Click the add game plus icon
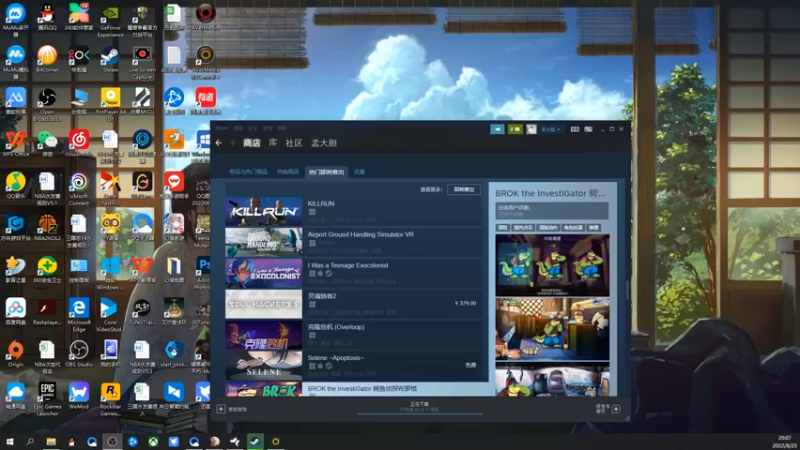 point(221,409)
